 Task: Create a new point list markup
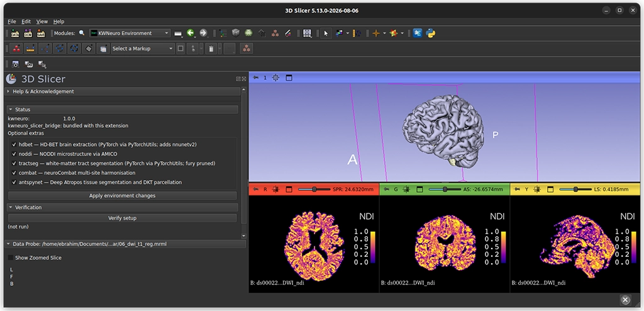pyautogui.click(x=16, y=48)
